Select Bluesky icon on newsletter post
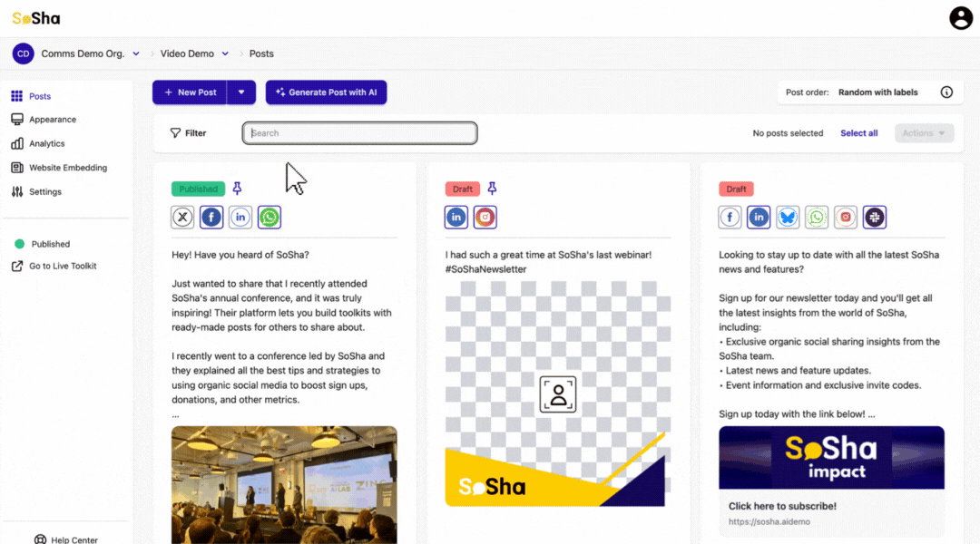 tap(788, 218)
